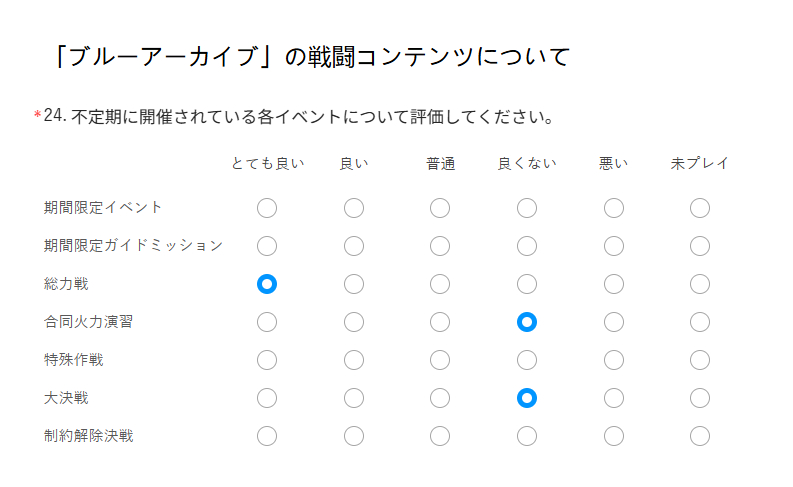Change 総力戦 rating to 良い
The height and width of the screenshot is (487, 793).
coord(354,284)
